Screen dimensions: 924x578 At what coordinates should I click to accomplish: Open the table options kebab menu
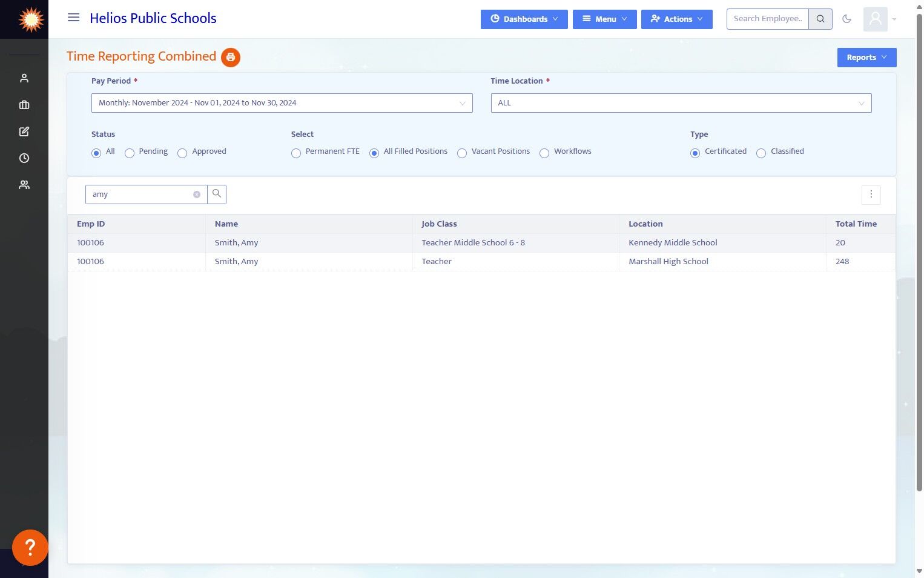click(x=871, y=194)
